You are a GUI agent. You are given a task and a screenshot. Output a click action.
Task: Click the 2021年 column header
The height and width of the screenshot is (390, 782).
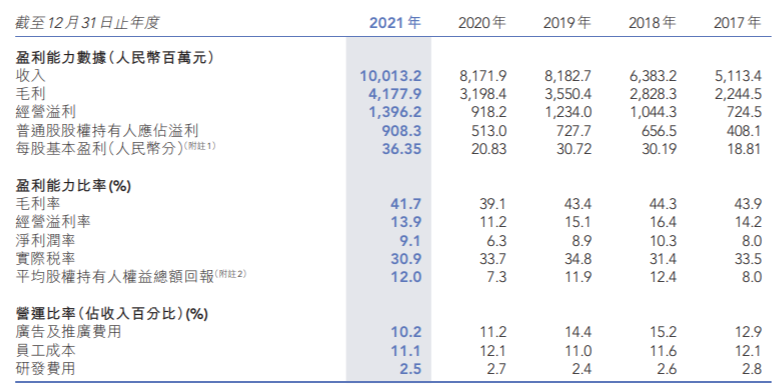pos(395,23)
